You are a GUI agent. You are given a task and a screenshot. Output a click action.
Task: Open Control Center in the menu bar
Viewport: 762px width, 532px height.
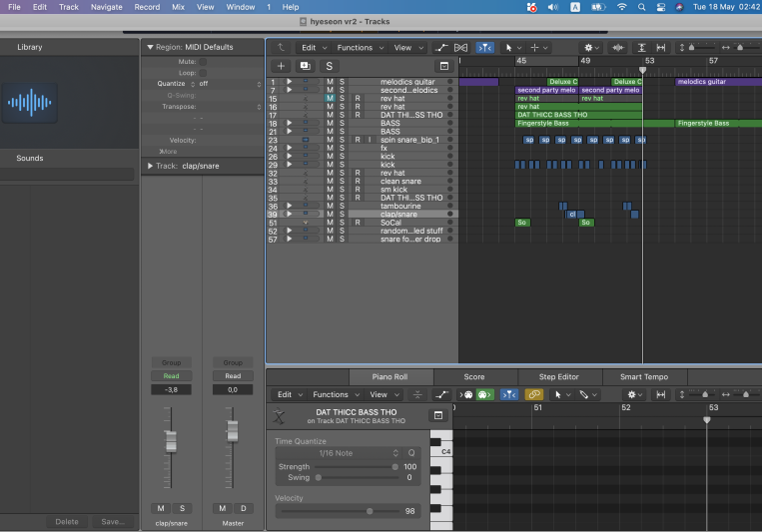pyautogui.click(x=661, y=7)
